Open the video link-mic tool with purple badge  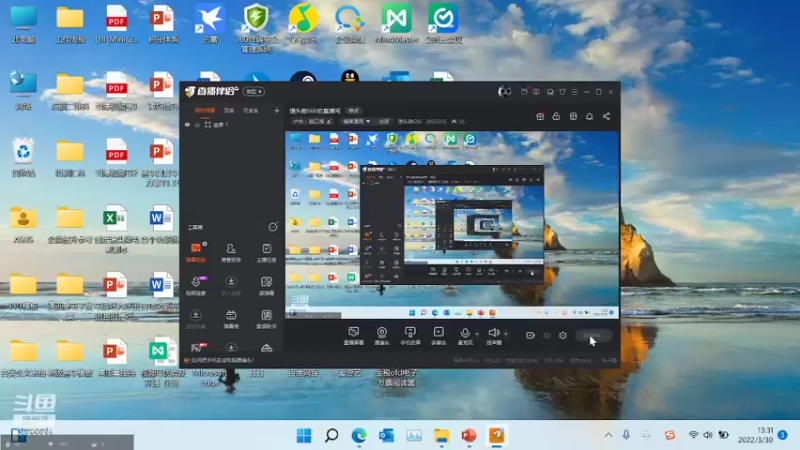[x=196, y=286]
